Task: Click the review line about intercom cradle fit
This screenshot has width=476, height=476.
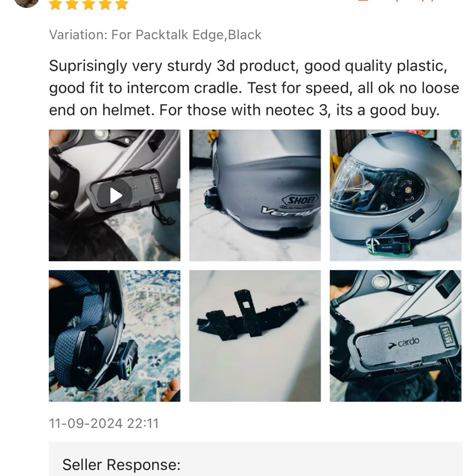Action: [x=254, y=88]
